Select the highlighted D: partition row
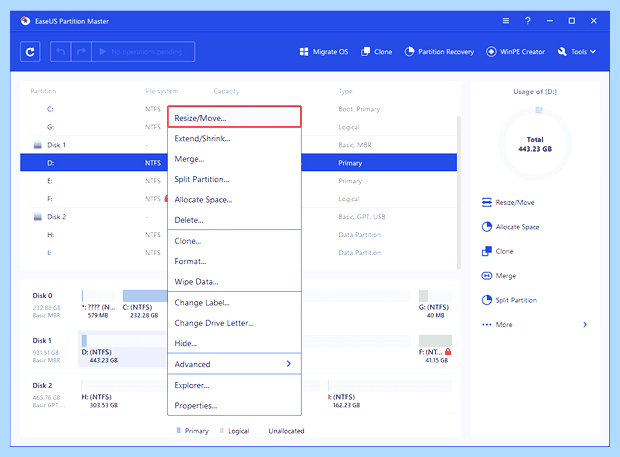Viewport: 620px width, 457px height. pos(238,162)
